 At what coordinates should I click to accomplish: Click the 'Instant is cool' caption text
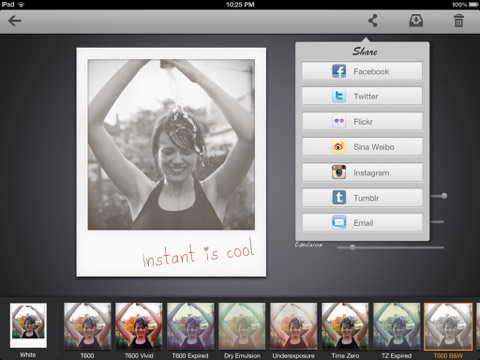coord(198,253)
